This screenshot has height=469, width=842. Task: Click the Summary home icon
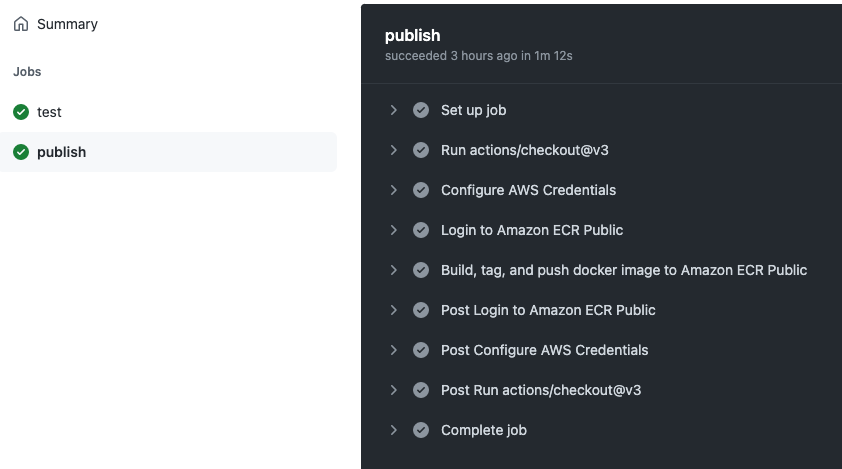point(21,24)
